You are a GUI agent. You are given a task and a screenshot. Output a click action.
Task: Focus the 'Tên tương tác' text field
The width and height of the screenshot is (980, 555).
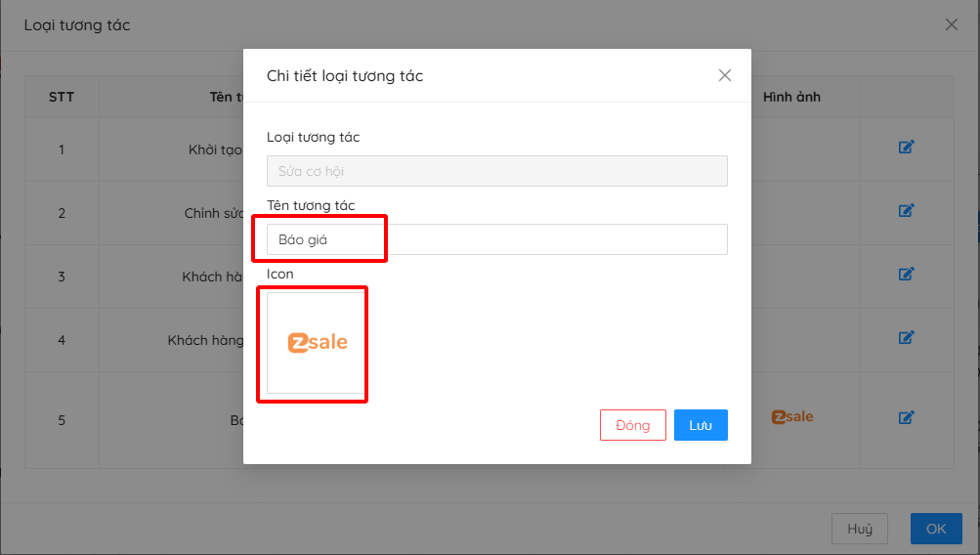click(x=496, y=239)
